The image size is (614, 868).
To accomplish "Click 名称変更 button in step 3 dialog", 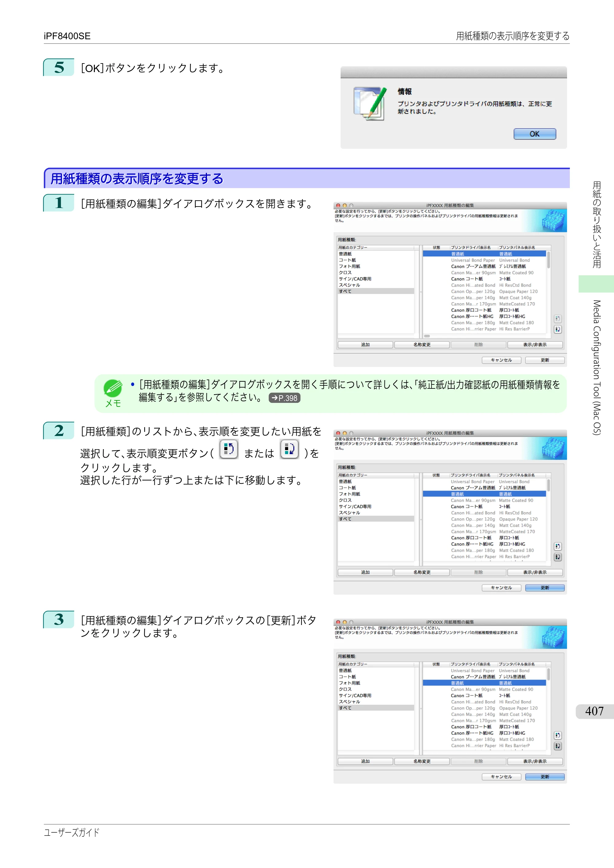I will pos(422,762).
